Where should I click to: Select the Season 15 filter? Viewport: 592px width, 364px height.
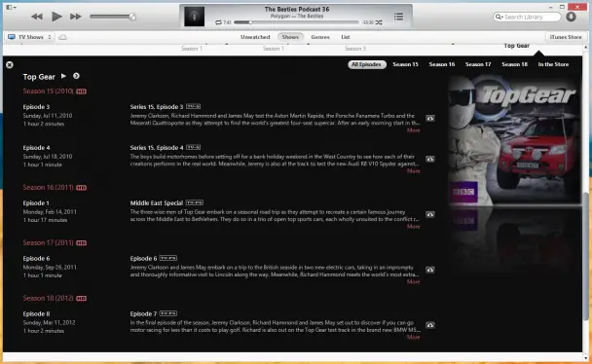(x=405, y=64)
